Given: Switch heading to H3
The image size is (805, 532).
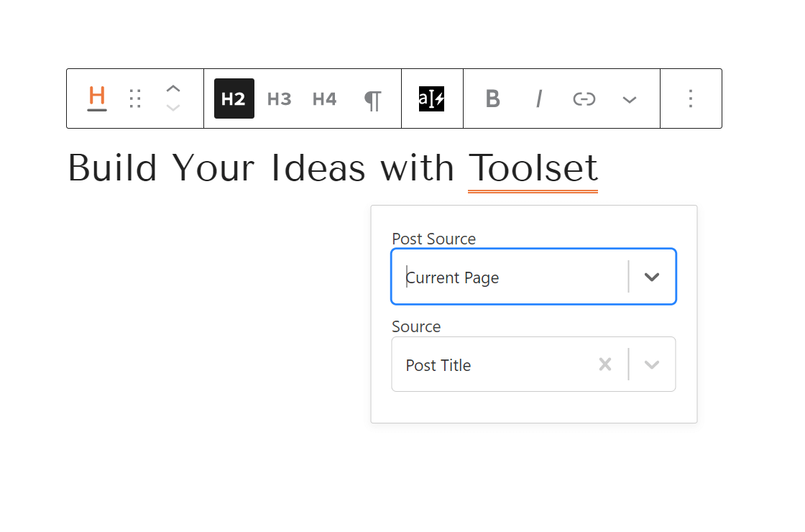Looking at the screenshot, I should point(279,98).
